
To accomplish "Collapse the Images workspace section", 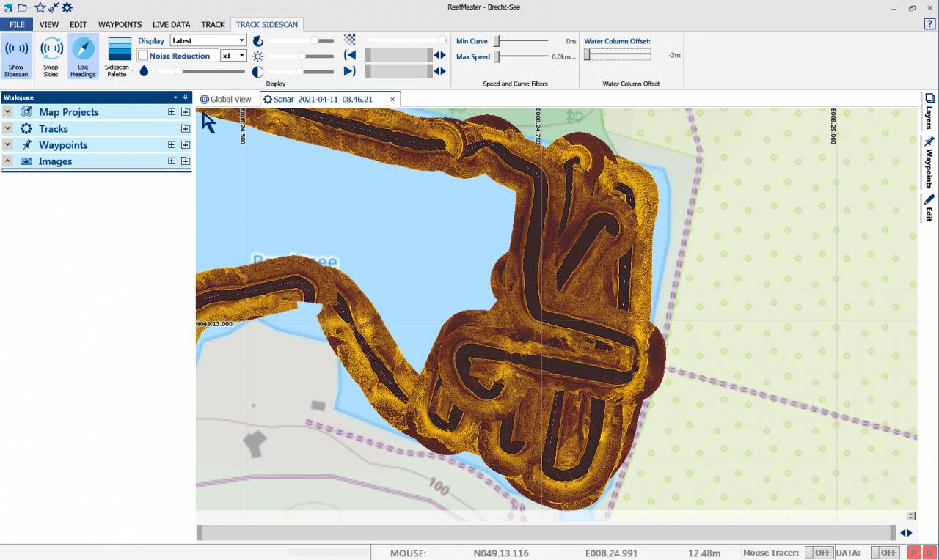I will click(x=7, y=161).
